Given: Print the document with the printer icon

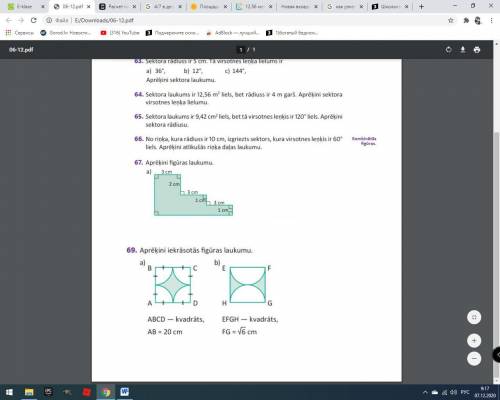Looking at the screenshot, I should [x=477, y=50].
